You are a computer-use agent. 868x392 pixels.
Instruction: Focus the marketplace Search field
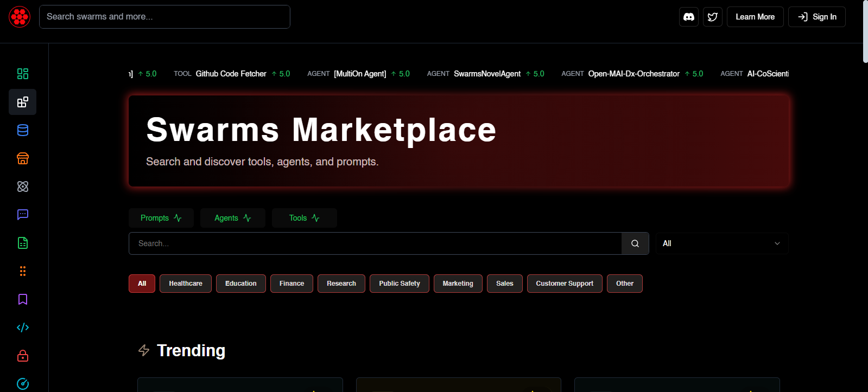tap(375, 243)
